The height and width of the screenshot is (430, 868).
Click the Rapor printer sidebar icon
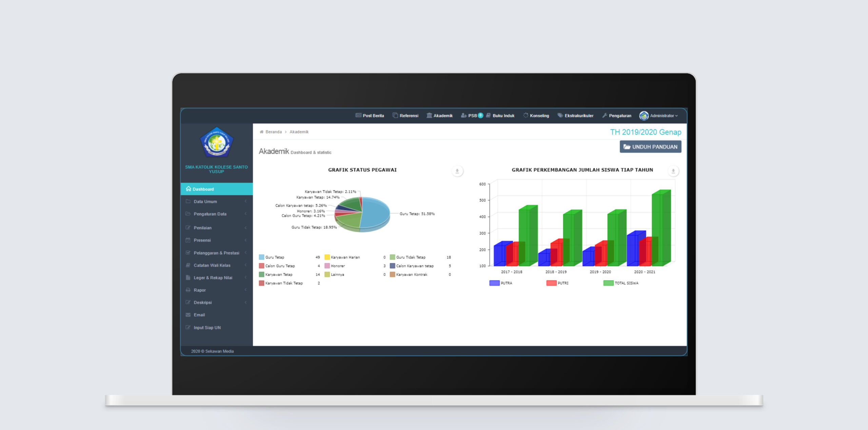(x=188, y=290)
